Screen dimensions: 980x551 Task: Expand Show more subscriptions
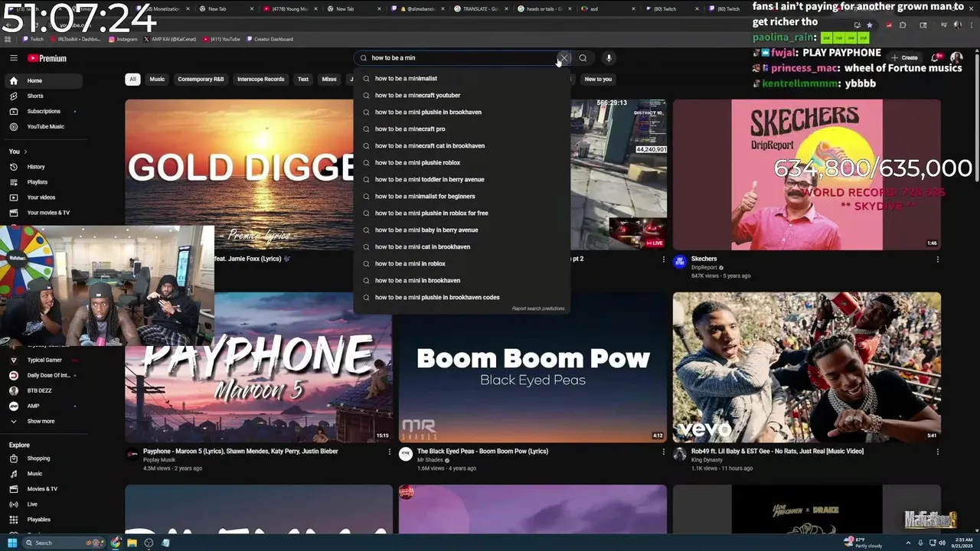tap(43, 421)
